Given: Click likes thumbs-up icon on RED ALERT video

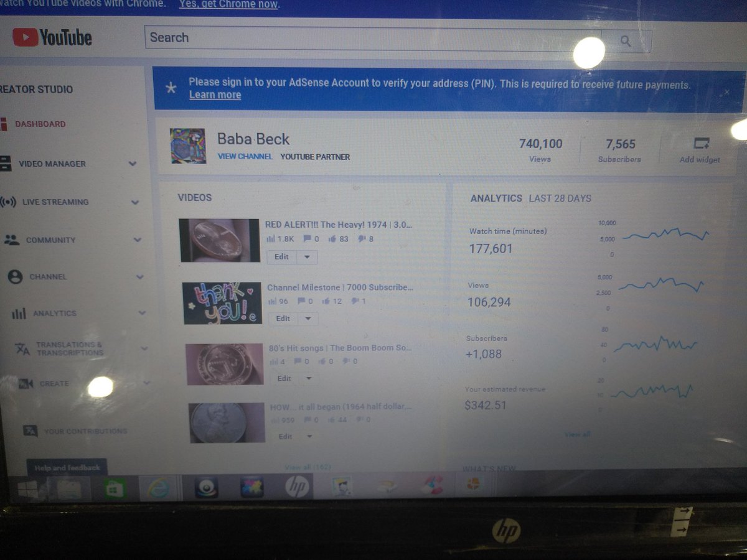Looking at the screenshot, I should coord(332,238).
